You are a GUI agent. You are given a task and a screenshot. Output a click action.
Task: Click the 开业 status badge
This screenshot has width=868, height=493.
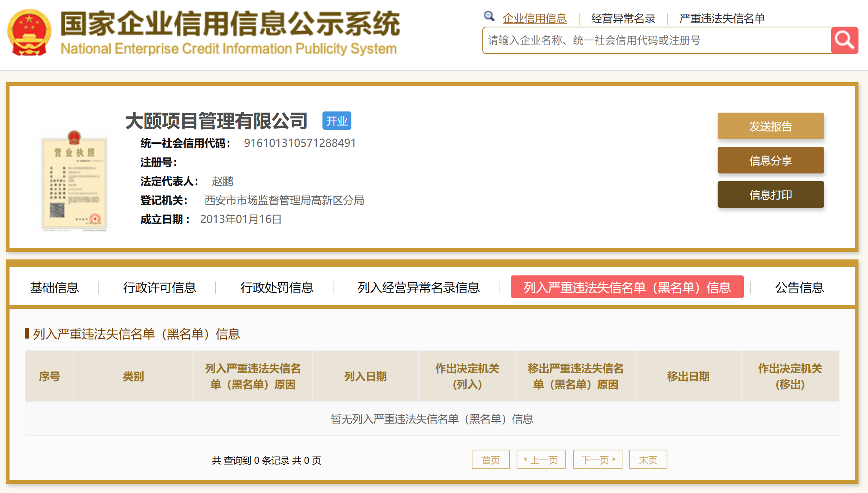coord(337,121)
